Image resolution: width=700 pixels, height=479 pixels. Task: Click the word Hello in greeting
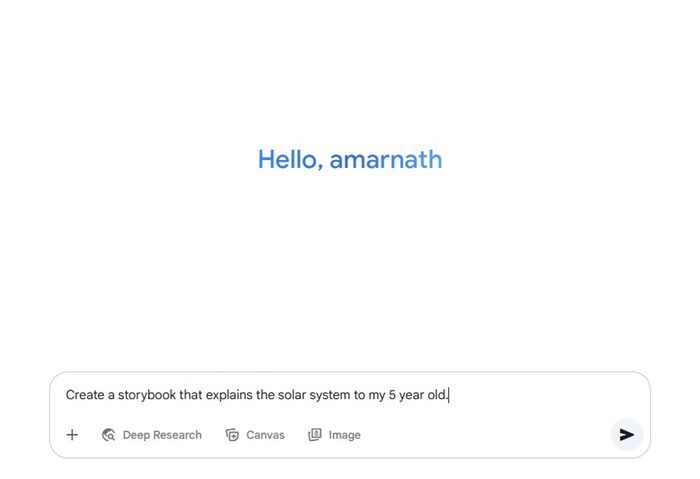pos(288,159)
